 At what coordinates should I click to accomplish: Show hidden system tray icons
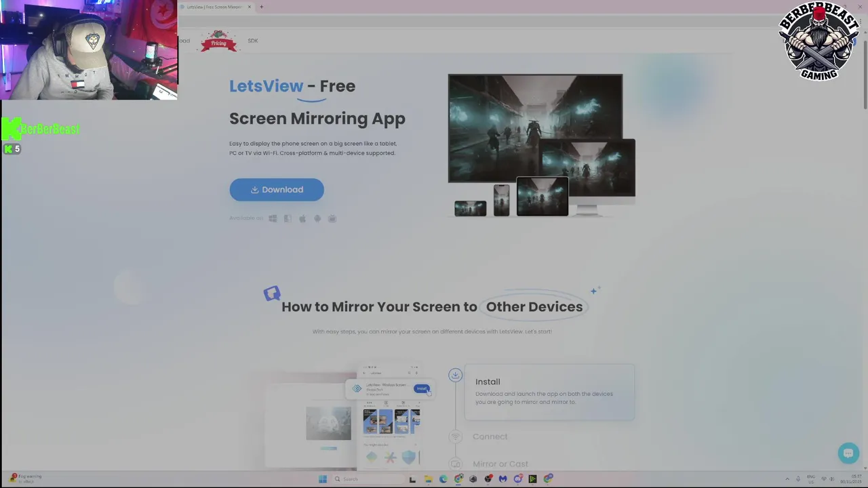[x=787, y=479]
